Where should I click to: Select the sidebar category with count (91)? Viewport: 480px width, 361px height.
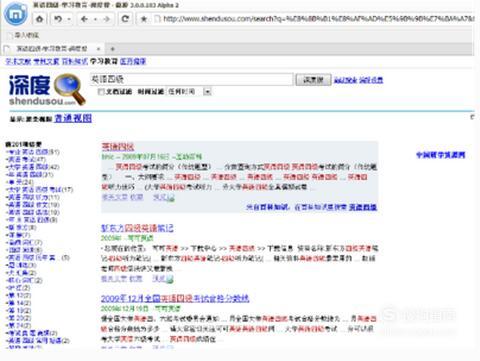click(33, 152)
